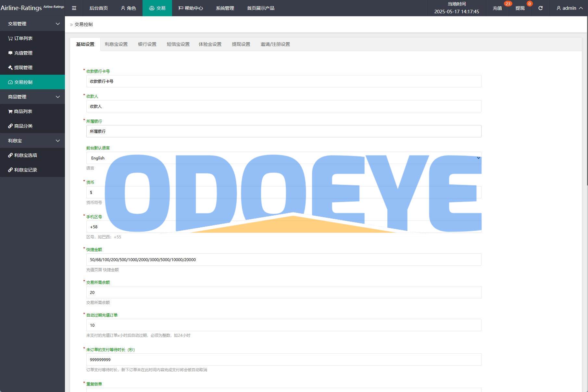Image resolution: width=588 pixels, height=392 pixels.
Task: Click the 商品列表 cart icon
Action: [10, 111]
